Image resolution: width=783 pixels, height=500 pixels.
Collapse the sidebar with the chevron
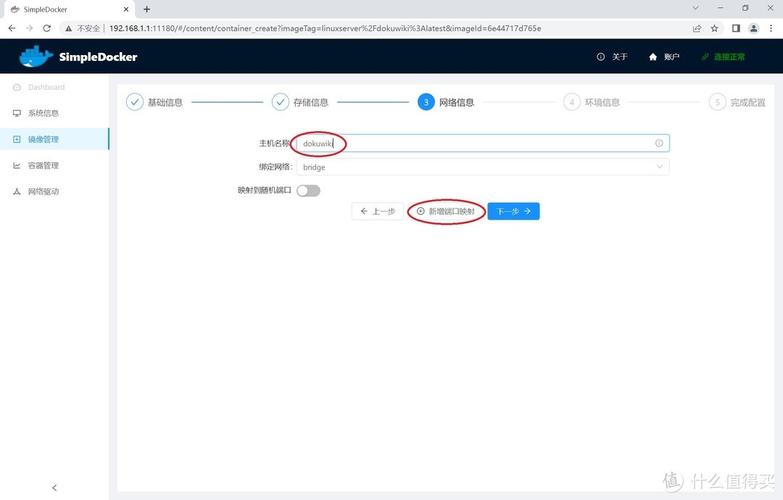coord(54,488)
